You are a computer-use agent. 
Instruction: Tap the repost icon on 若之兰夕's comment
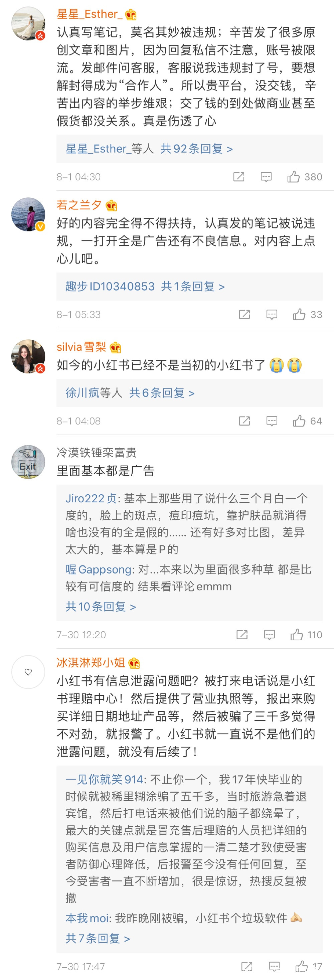(244, 315)
